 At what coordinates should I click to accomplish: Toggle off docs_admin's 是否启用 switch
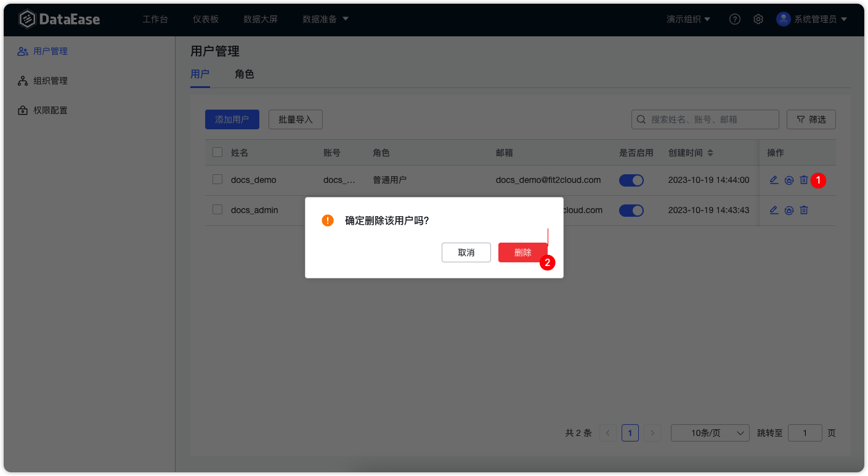[x=631, y=210]
